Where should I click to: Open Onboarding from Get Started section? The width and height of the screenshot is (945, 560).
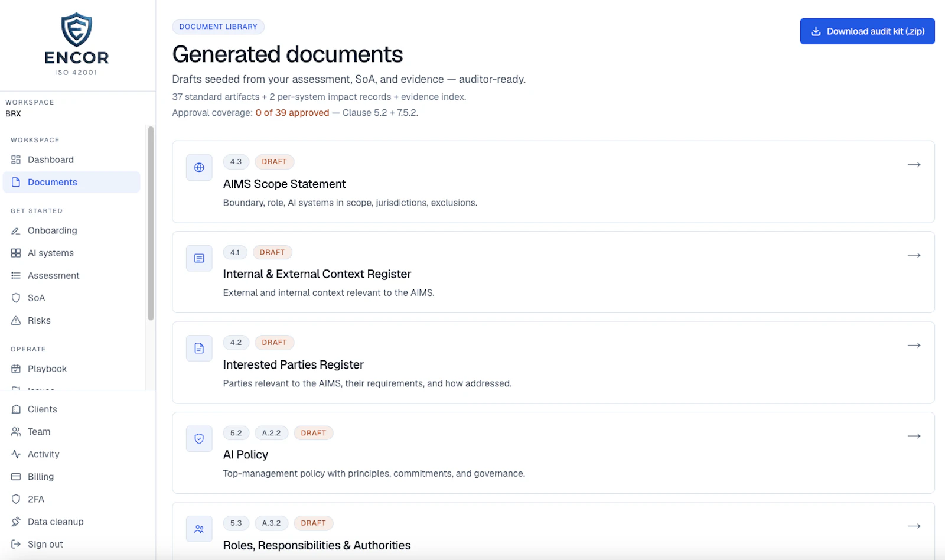71,230
